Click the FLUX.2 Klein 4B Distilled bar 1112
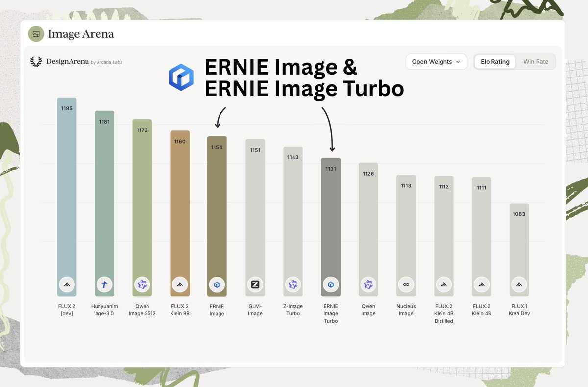Screen dimensions: 588x387 coord(444,236)
